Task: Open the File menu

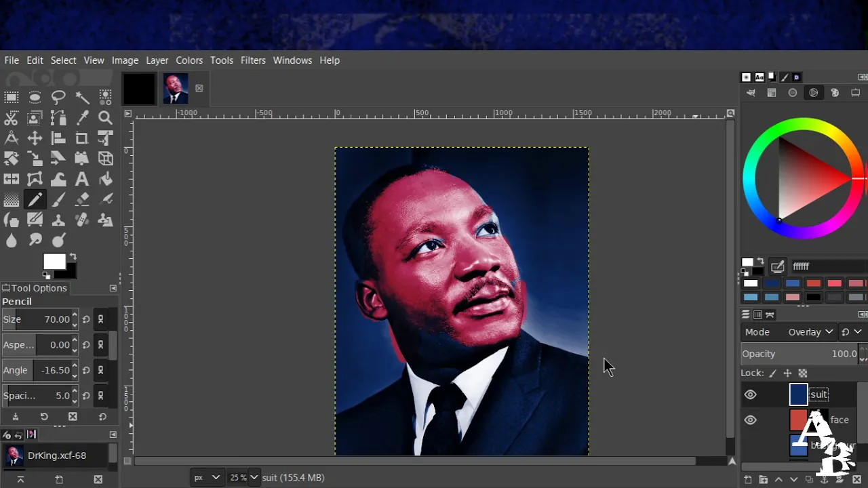Action: coord(12,60)
